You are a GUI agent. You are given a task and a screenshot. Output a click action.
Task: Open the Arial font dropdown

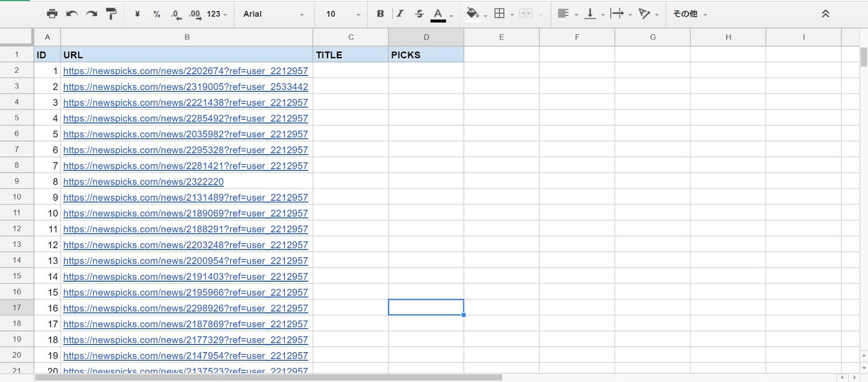pyautogui.click(x=273, y=14)
